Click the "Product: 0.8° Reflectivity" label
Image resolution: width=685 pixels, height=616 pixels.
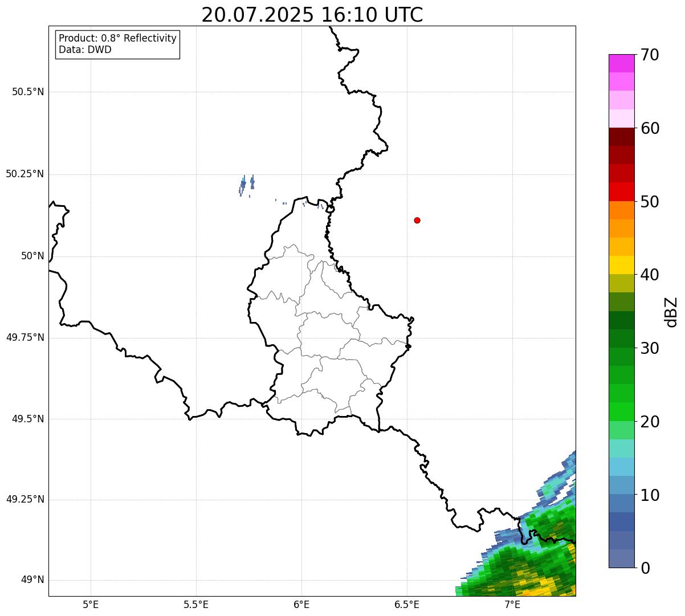coord(118,38)
